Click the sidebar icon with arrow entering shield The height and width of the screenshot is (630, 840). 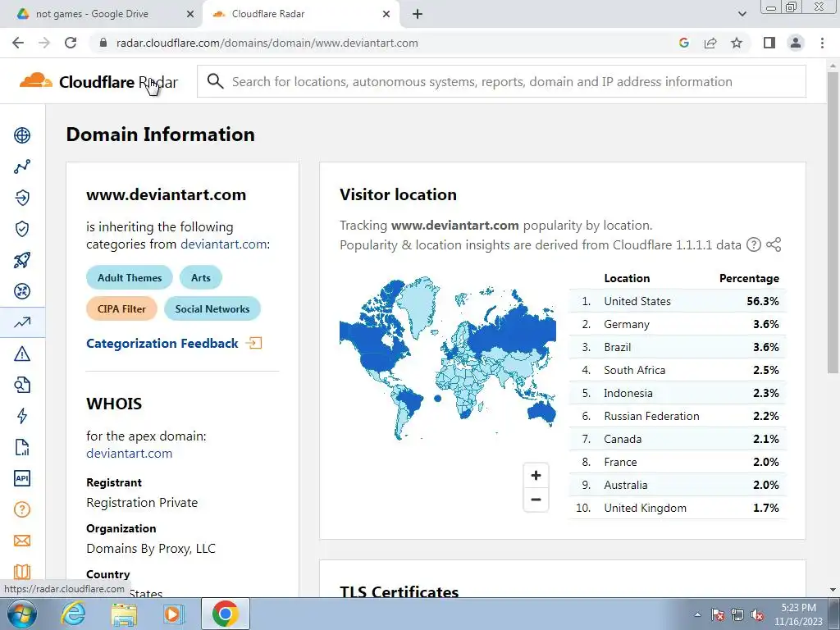[22, 198]
